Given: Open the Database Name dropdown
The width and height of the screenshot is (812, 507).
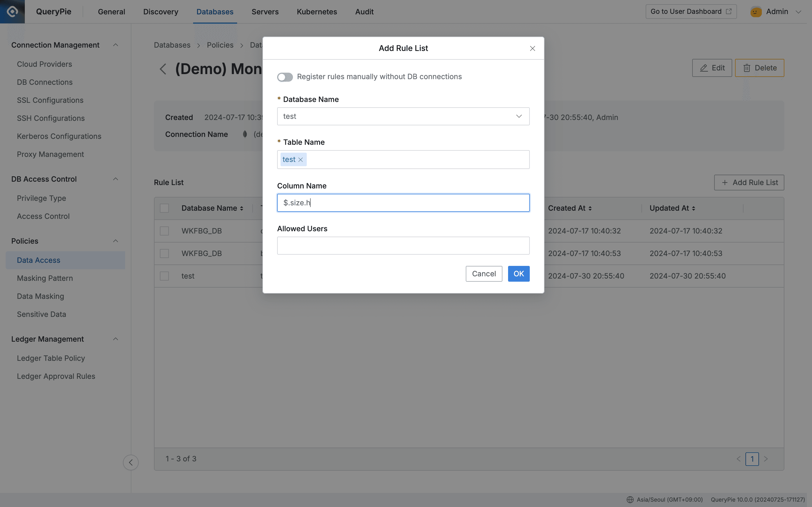Looking at the screenshot, I should tap(519, 116).
